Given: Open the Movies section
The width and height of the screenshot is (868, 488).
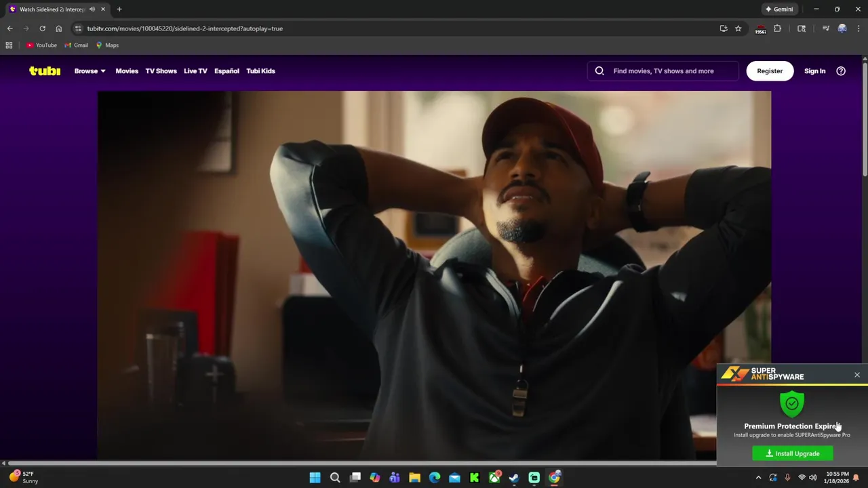Looking at the screenshot, I should 127,70.
